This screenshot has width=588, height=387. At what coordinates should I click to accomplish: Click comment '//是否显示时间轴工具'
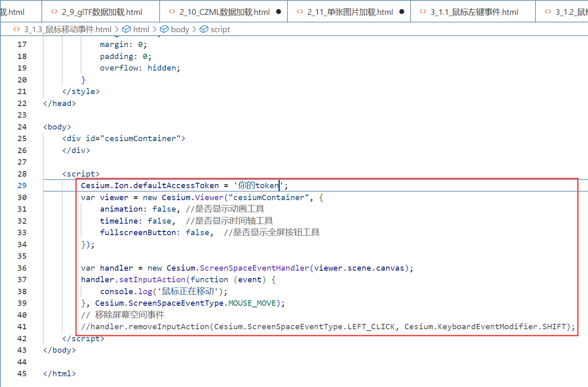(230, 221)
